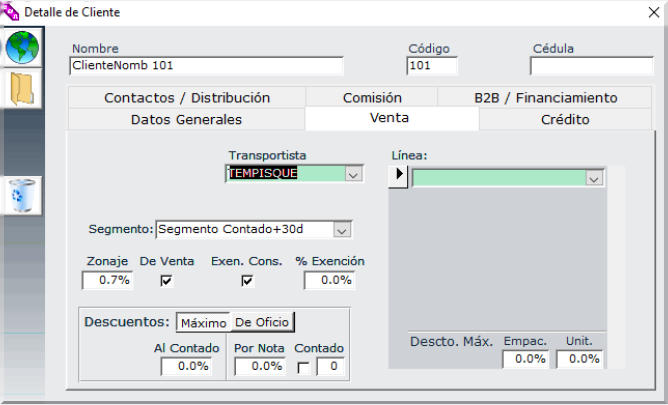Click the Nombre text field

[x=206, y=66]
